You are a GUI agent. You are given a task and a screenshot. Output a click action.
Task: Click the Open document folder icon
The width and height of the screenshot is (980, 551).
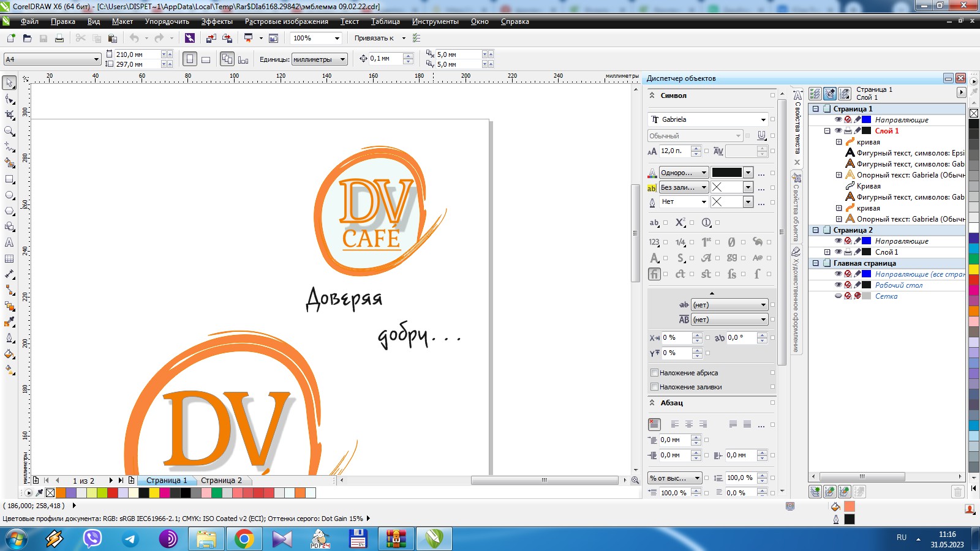(27, 38)
